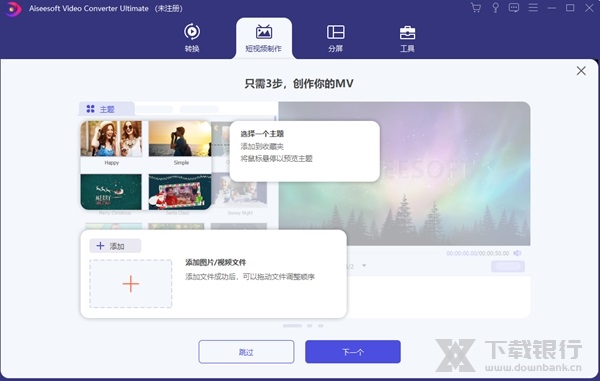Go to the 工具 tab

tap(407, 38)
